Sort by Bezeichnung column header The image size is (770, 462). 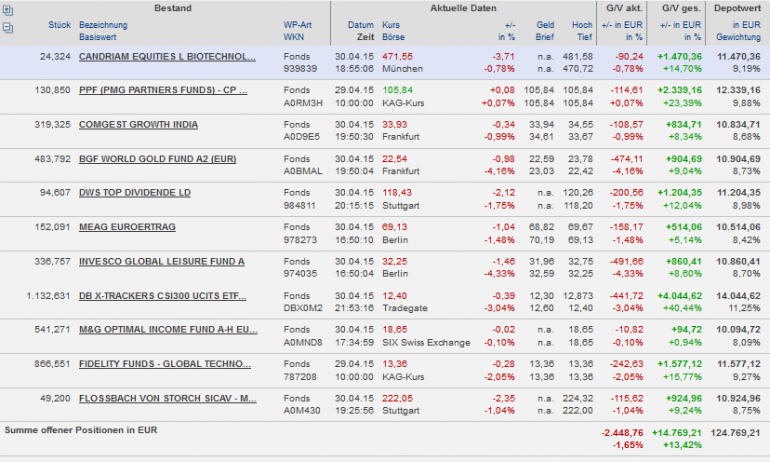[x=103, y=25]
